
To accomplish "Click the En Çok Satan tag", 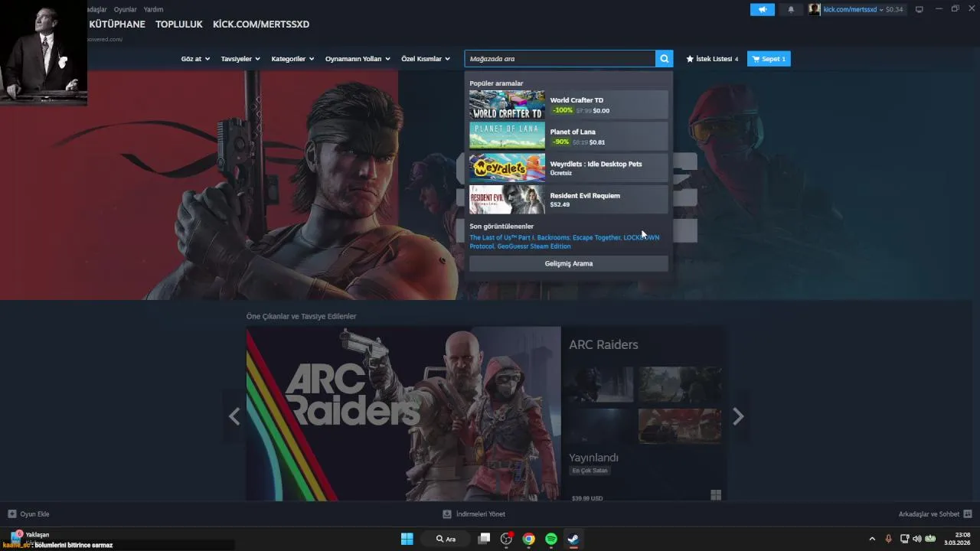I will (590, 471).
